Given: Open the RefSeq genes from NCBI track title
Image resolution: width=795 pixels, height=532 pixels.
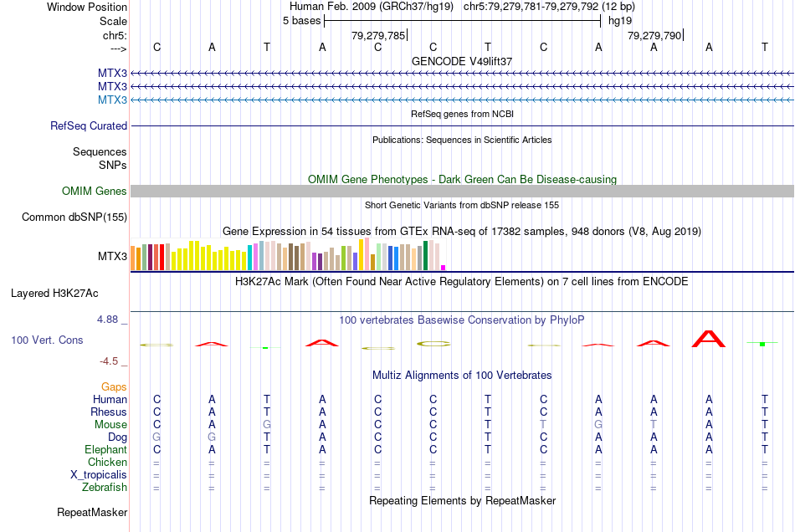Looking at the screenshot, I should 462,114.
